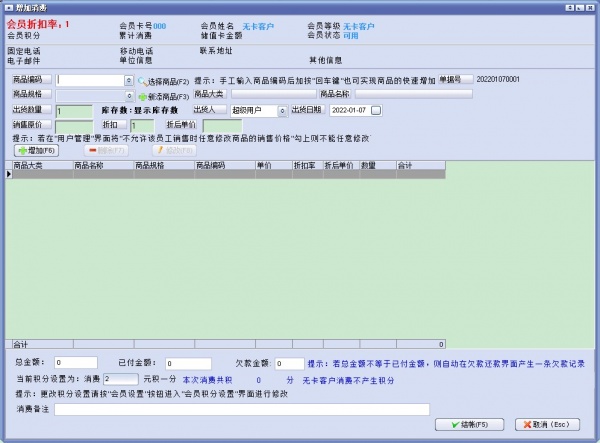Open the 商品规格 dropdown arrow
This screenshot has width=600, height=443.
[x=129, y=96]
